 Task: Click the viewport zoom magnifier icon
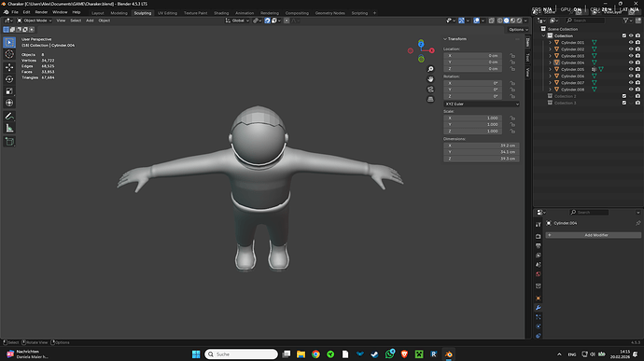[x=430, y=69]
